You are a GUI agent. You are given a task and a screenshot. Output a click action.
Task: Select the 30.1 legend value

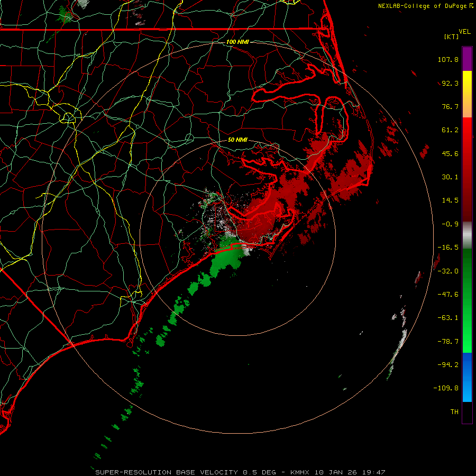click(450, 177)
